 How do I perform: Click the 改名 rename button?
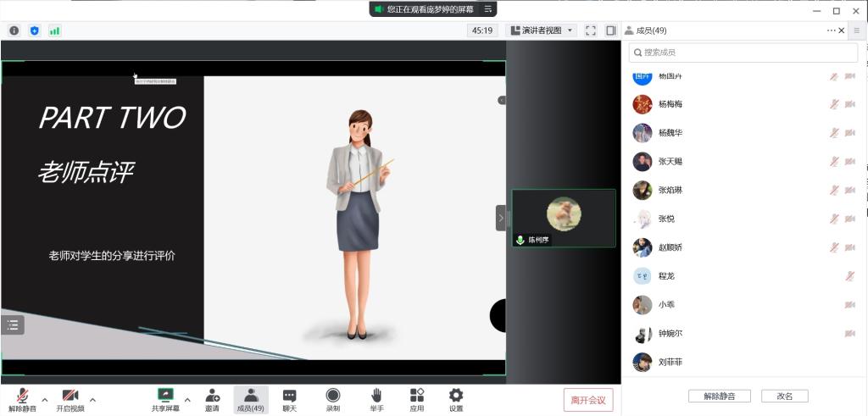tap(784, 396)
